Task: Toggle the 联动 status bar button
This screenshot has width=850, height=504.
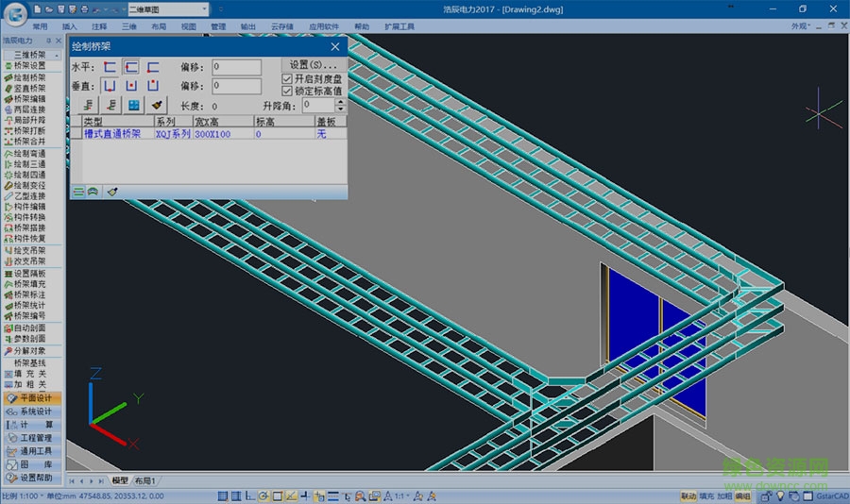Action: 688,496
